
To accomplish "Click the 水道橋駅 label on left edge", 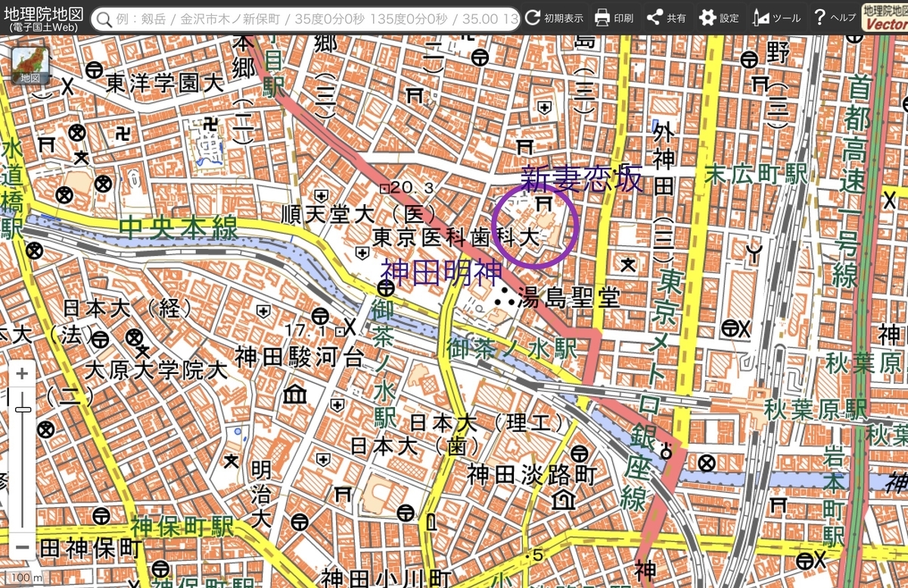I will [x=11, y=189].
